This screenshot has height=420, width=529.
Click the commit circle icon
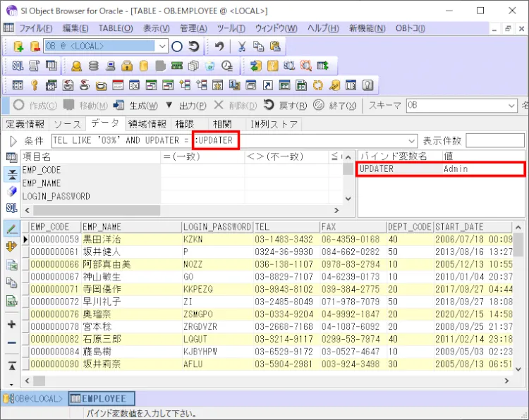point(177,47)
